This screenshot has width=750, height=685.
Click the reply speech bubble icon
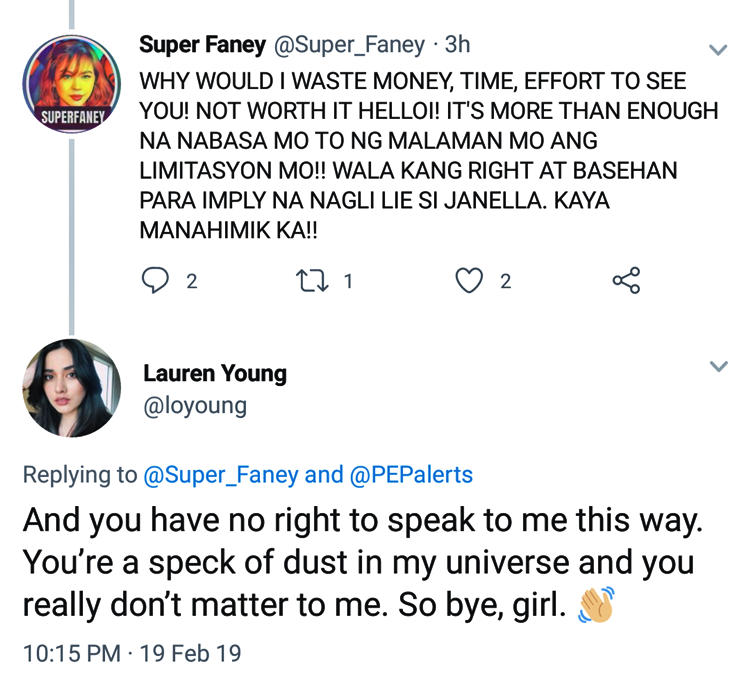coord(156,281)
